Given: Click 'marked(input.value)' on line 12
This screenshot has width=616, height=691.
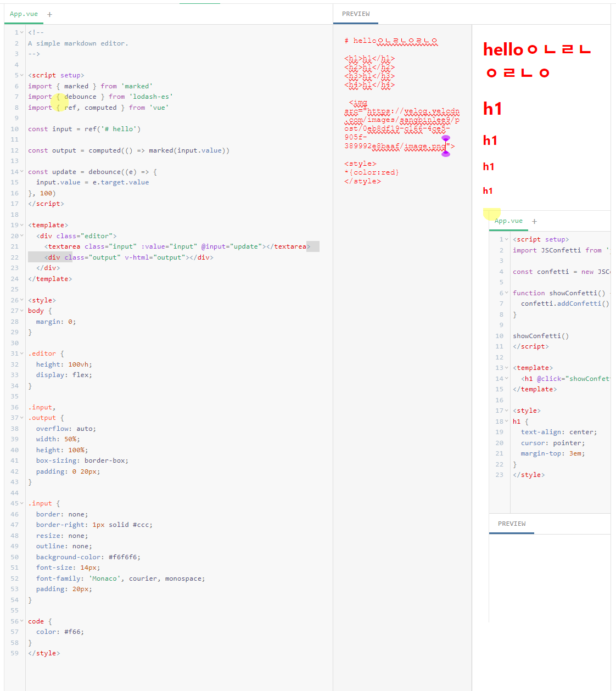Looking at the screenshot, I should point(189,150).
